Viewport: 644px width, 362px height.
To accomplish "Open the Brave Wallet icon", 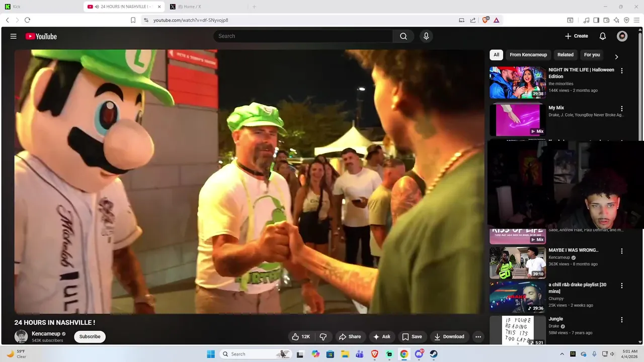I will coord(606,20).
